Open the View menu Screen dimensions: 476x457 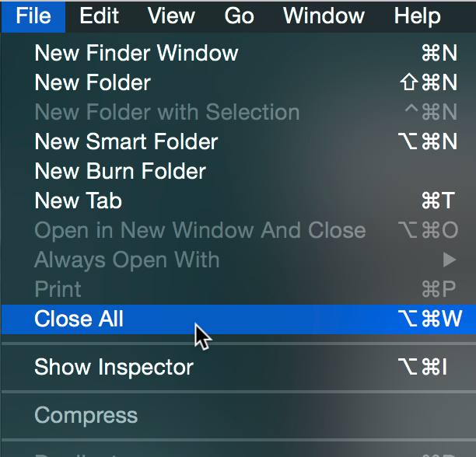pos(171,16)
